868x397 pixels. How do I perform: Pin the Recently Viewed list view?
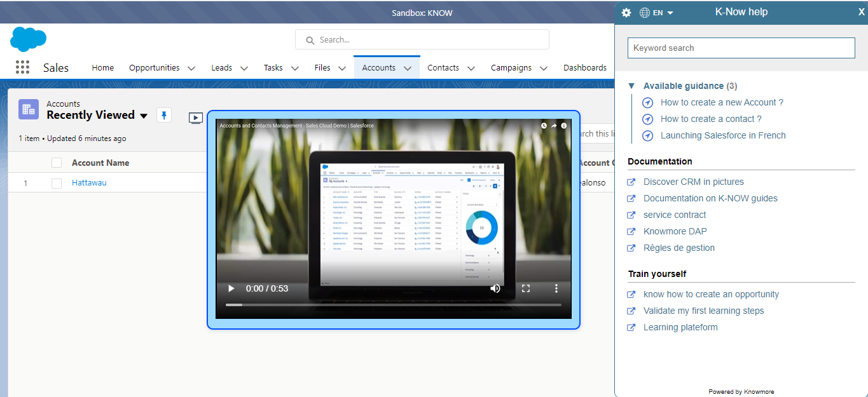pyautogui.click(x=164, y=116)
